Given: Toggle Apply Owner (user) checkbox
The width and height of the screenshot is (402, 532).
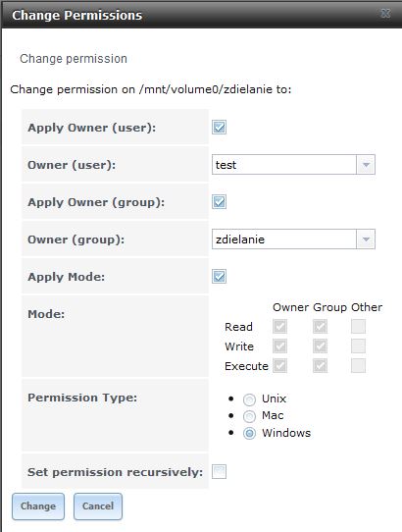Looking at the screenshot, I should 219,128.
